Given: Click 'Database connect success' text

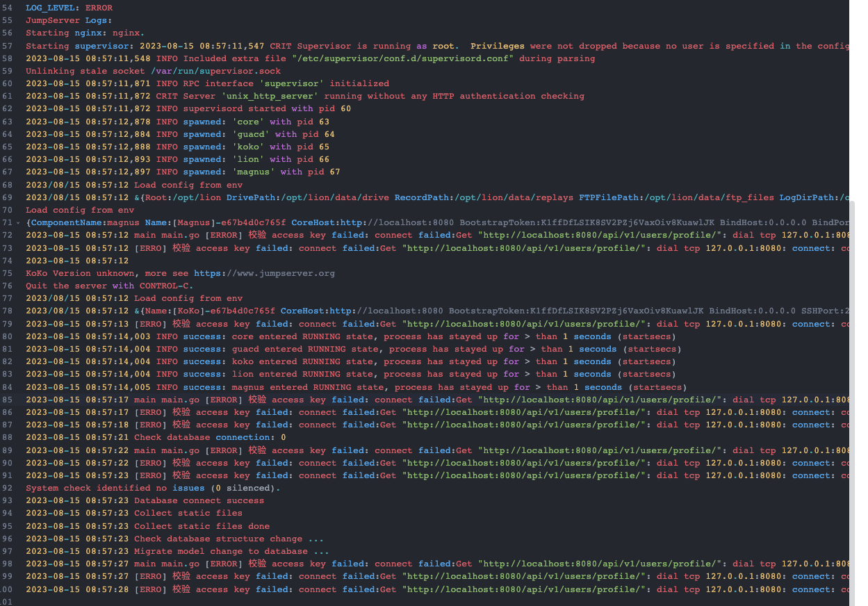Looking at the screenshot, I should pyautogui.click(x=199, y=500).
